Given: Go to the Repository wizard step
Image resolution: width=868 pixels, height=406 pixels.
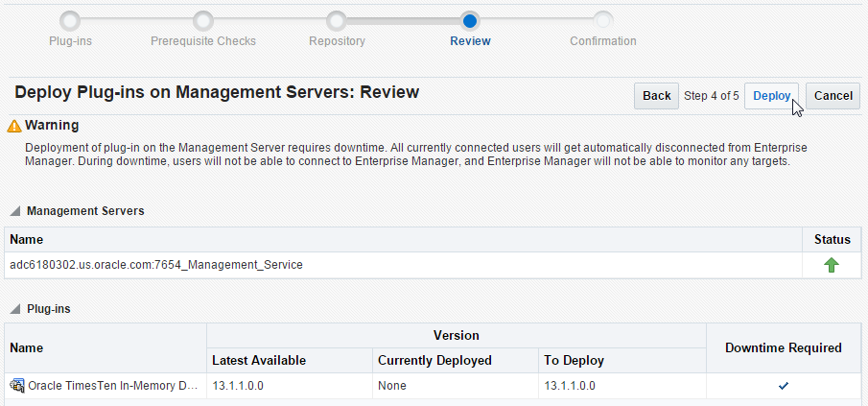Looking at the screenshot, I should (337, 41).
